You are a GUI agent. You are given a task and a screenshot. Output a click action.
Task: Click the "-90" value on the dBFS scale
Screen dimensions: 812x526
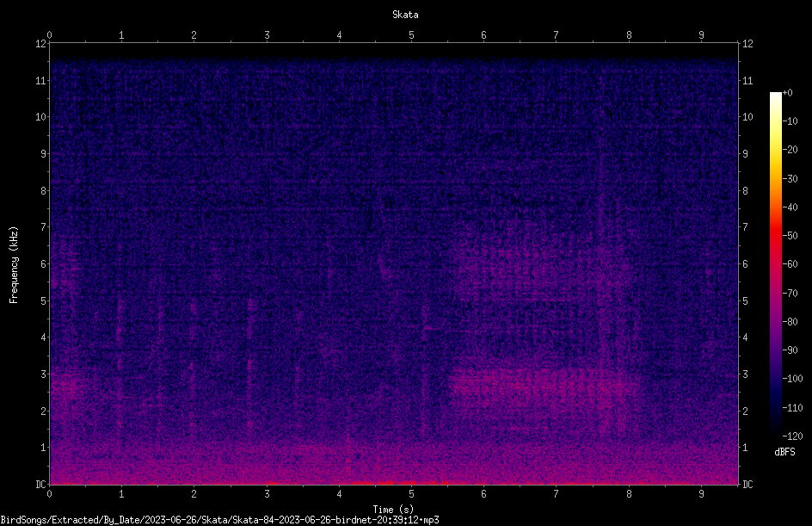coord(790,350)
